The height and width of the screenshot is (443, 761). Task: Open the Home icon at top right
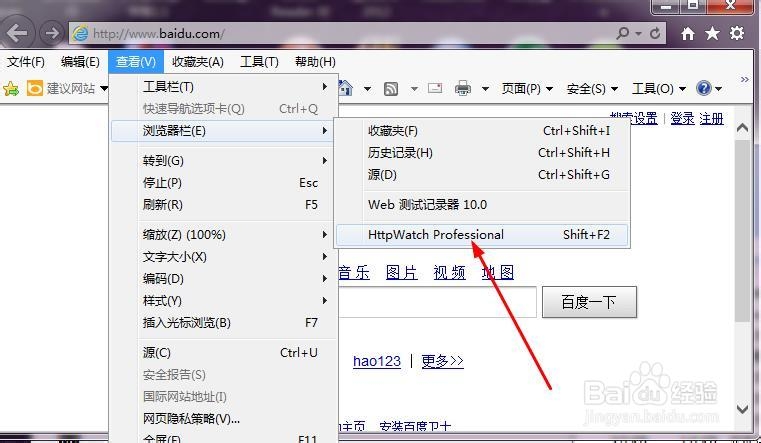(x=688, y=33)
